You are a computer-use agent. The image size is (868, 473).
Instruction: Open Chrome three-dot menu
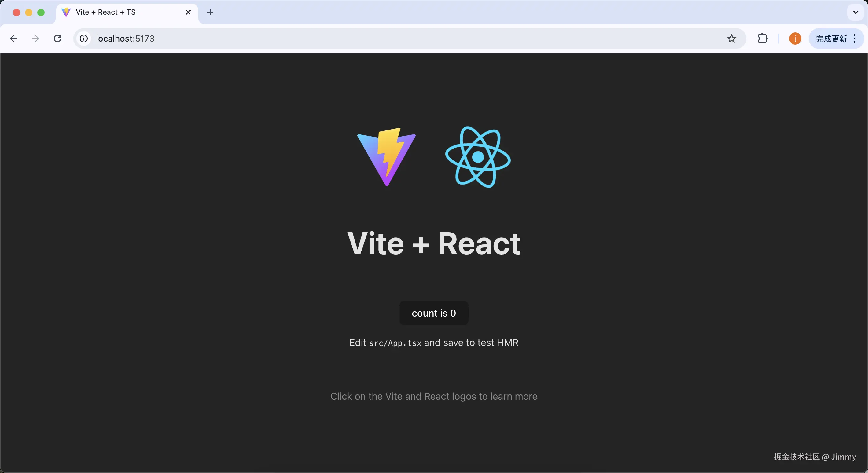point(855,39)
